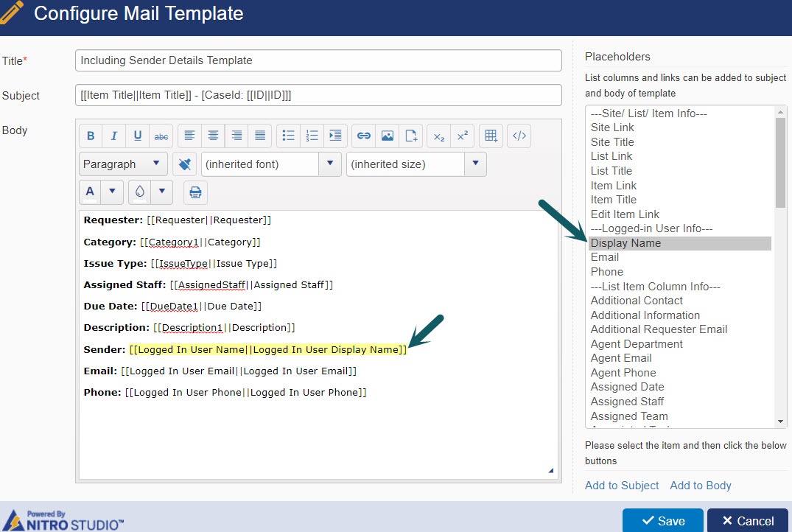Image resolution: width=792 pixels, height=532 pixels.
Task: Expand the inherited size dropdown
Action: (475, 164)
